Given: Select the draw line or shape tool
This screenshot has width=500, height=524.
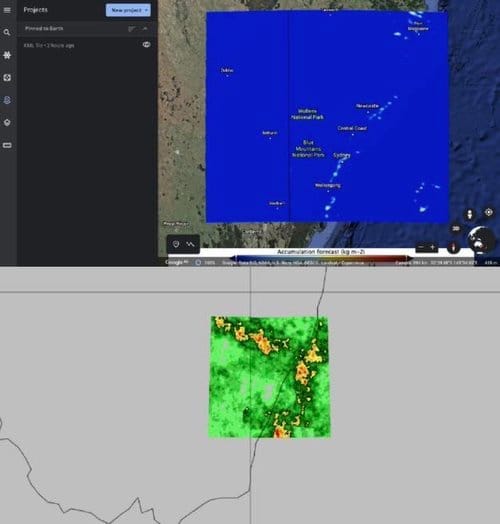Looking at the screenshot, I should coord(191,244).
